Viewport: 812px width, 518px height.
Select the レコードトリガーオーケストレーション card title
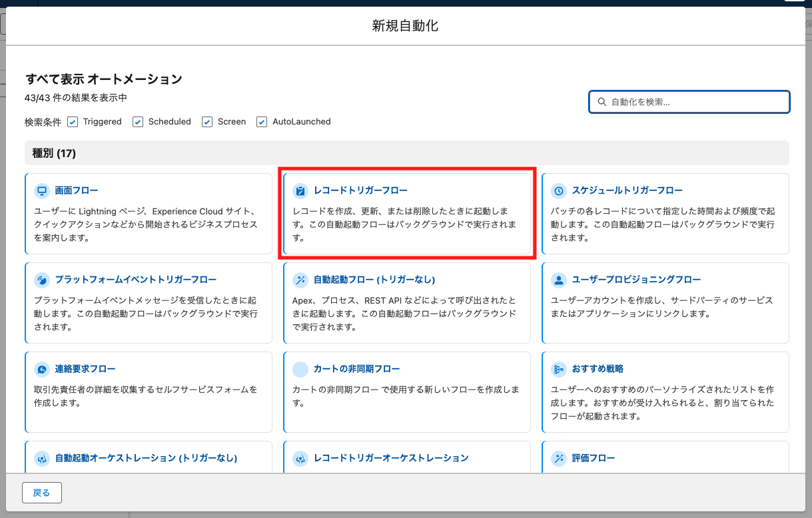click(391, 458)
